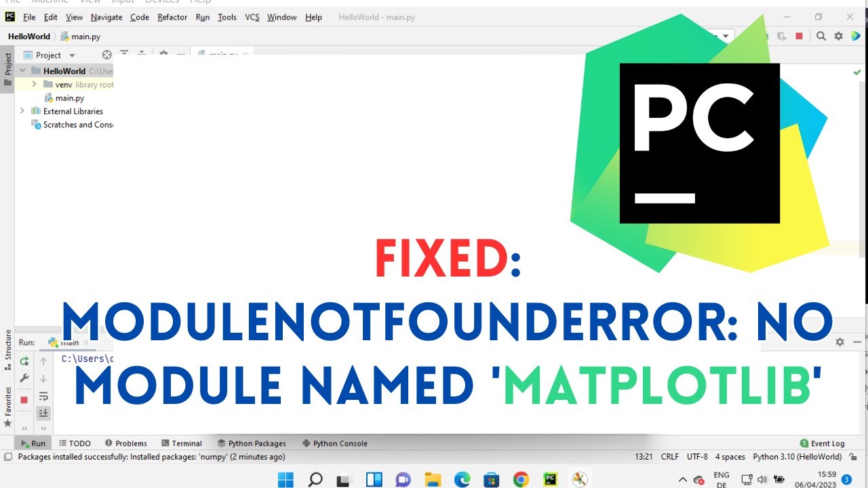Screen dimensions: 868x488
Task: Toggle the Favorites tool window side tab
Action: 8,406
